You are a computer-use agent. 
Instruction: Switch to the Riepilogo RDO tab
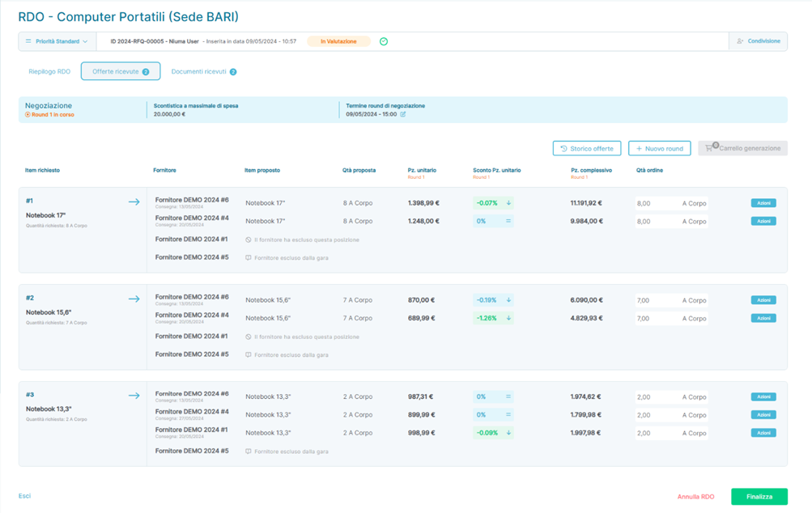49,72
